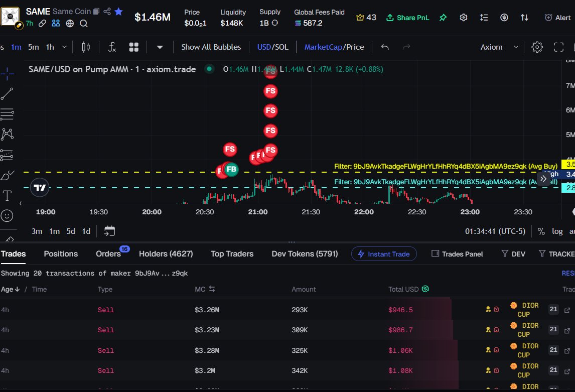Select the trend line drawing tool
This screenshot has width=575, height=392.
point(7,94)
